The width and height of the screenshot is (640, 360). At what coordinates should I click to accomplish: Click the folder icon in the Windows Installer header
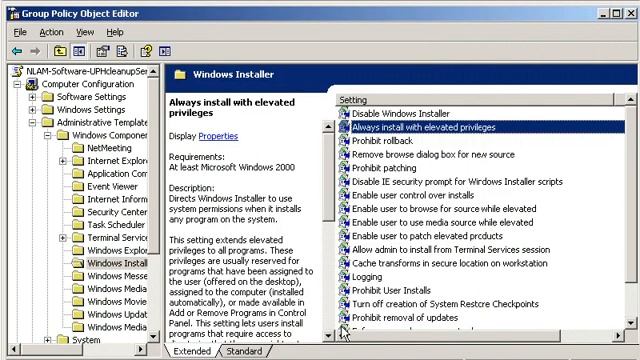click(x=180, y=75)
